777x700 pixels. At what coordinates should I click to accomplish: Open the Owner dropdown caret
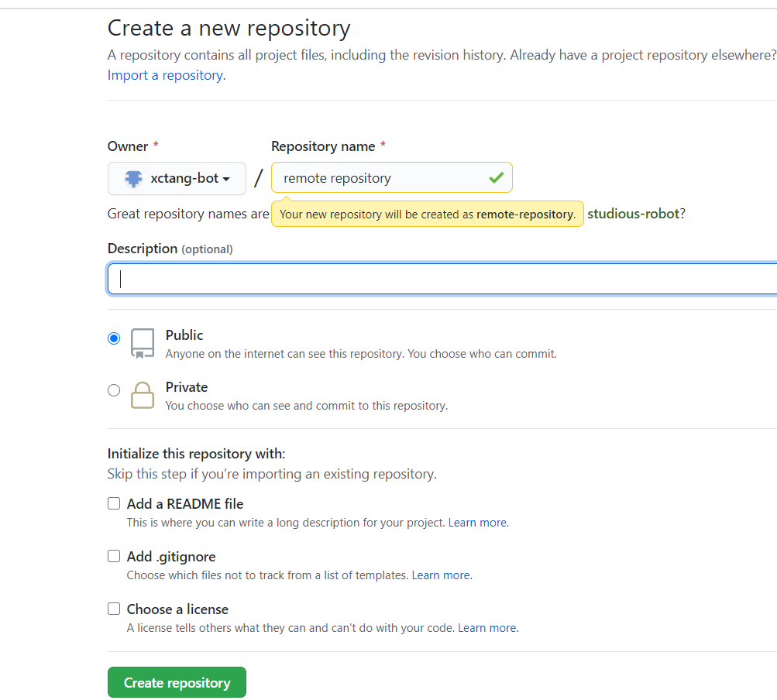tap(226, 179)
